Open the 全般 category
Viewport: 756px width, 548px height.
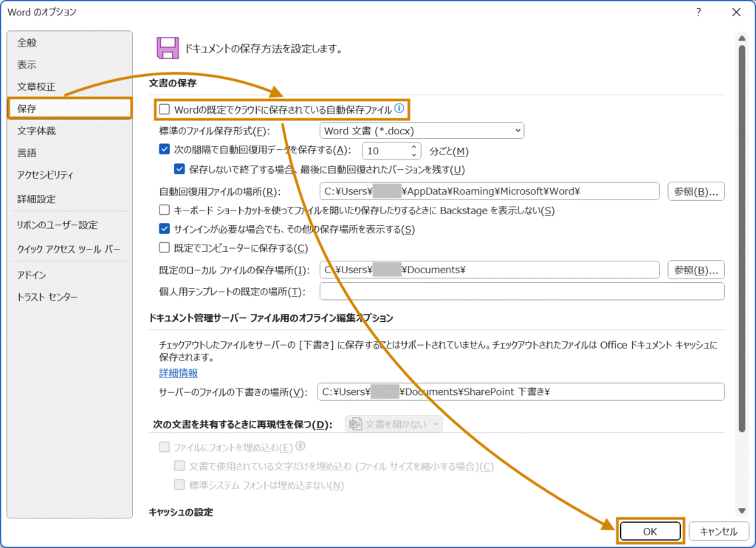(x=70, y=42)
